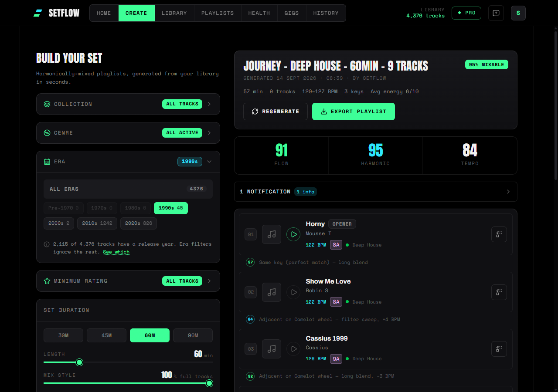Choose the 45M set duration
Viewport: 558px width, 392px height.
coord(107,335)
